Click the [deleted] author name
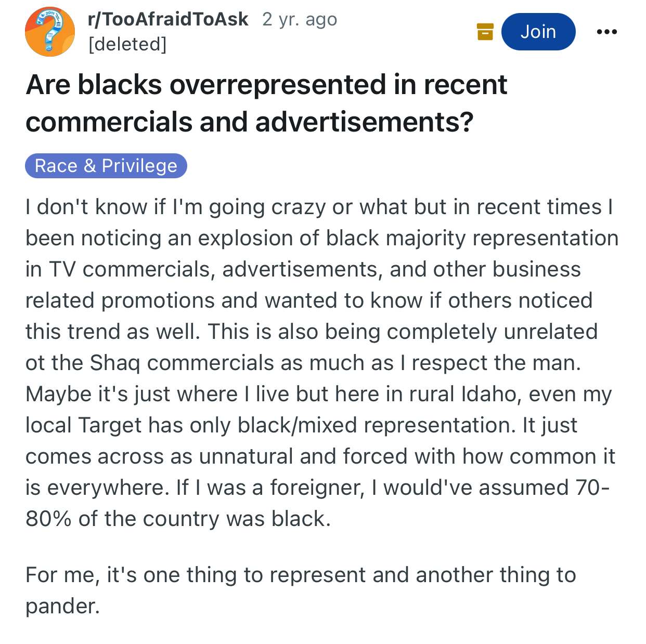Screen dimensions: 646x644 click(x=128, y=44)
